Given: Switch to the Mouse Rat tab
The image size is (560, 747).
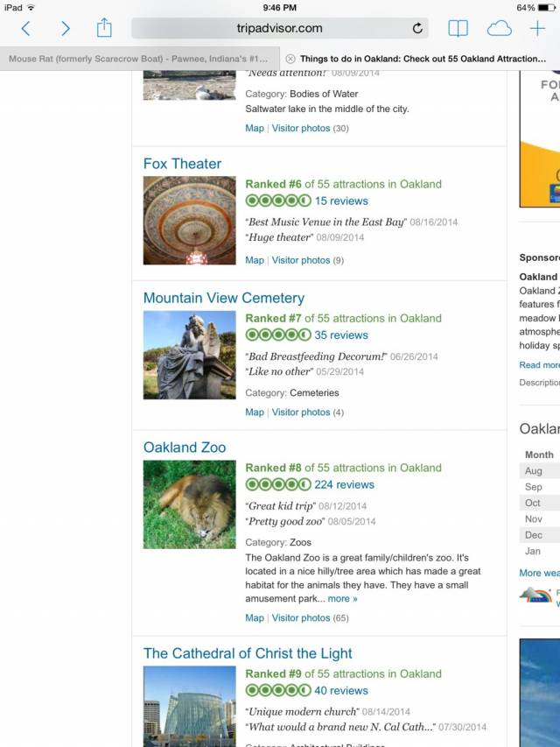Looking at the screenshot, I should tap(140, 59).
